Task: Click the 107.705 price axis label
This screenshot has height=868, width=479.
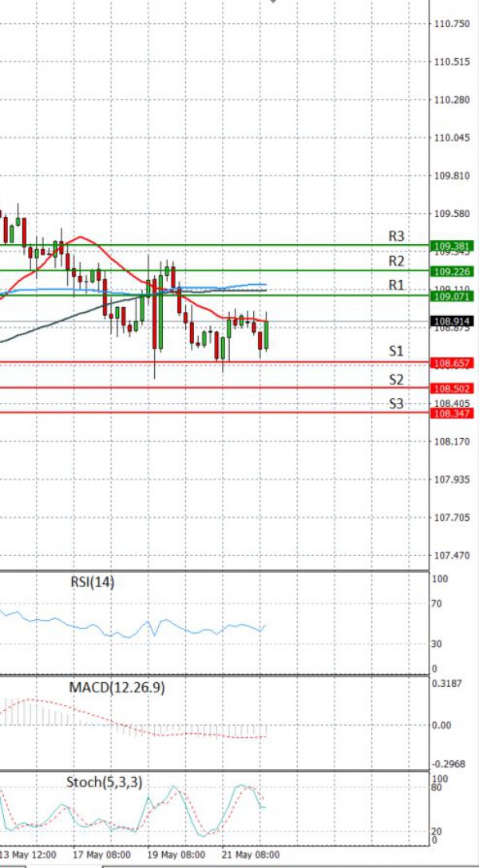Action: [x=453, y=518]
